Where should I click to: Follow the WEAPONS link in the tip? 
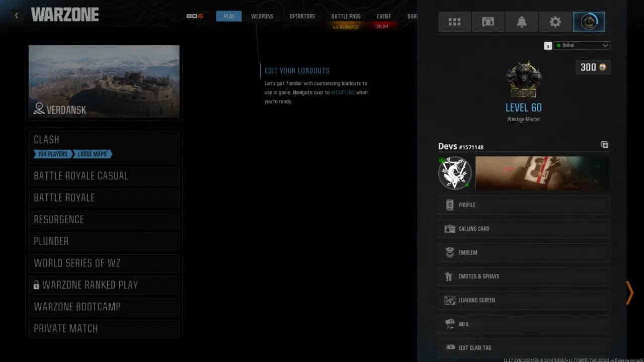tap(343, 93)
